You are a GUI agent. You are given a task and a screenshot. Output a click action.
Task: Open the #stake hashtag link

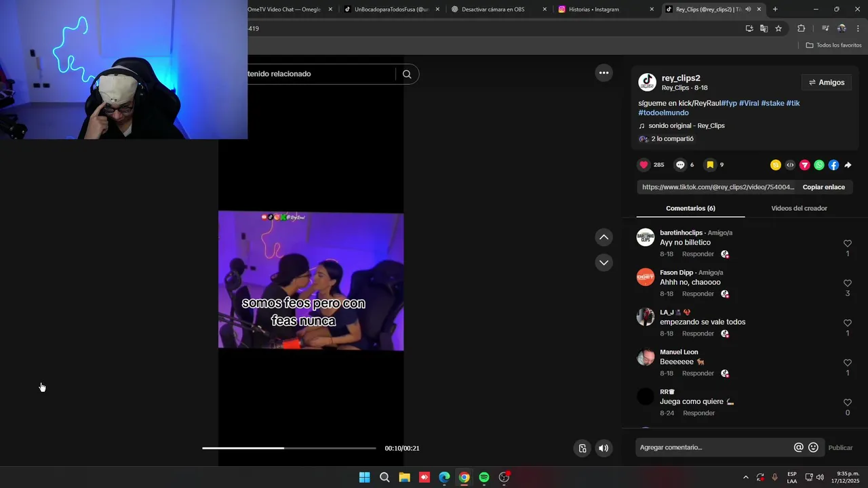pyautogui.click(x=772, y=103)
